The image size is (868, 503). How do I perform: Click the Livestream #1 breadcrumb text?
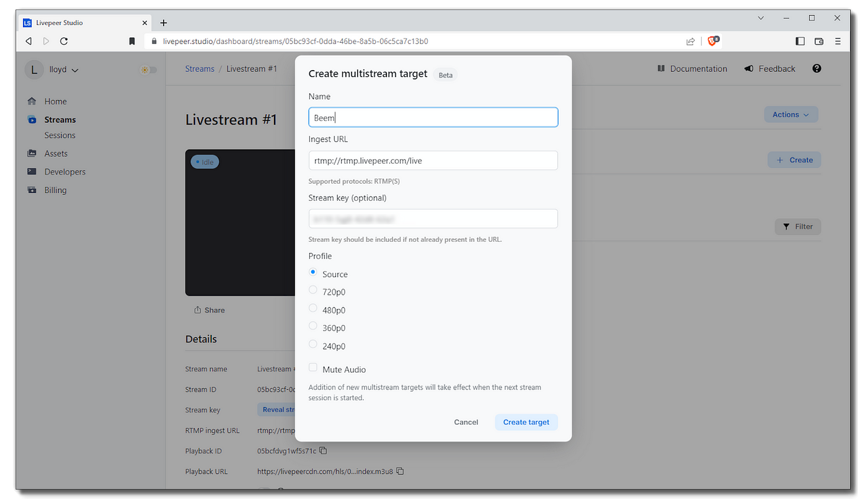click(x=252, y=69)
